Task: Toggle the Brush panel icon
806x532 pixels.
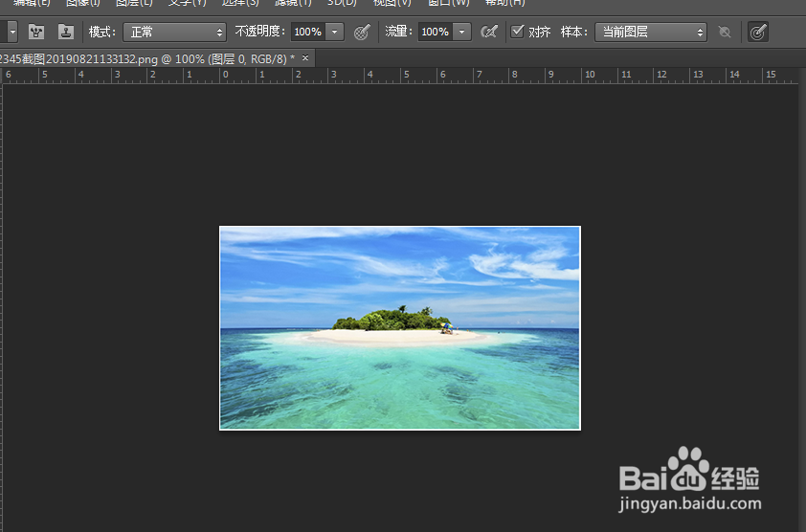Action: tap(36, 32)
